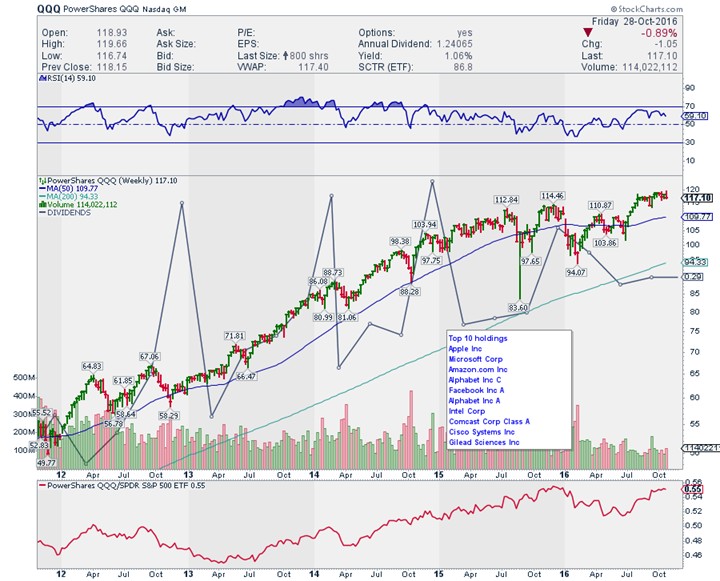Click Cisco Systems Inc in holdings list
The width and height of the screenshot is (720, 581).
coord(482,432)
